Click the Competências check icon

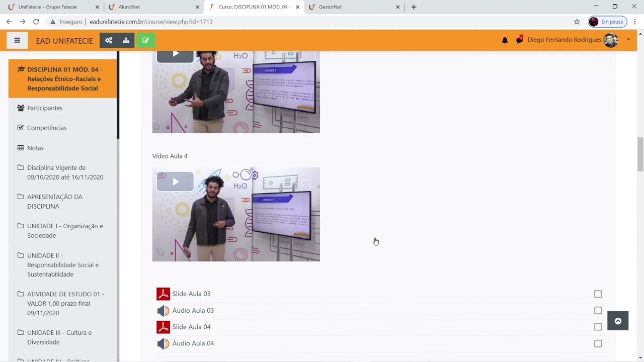21,128
